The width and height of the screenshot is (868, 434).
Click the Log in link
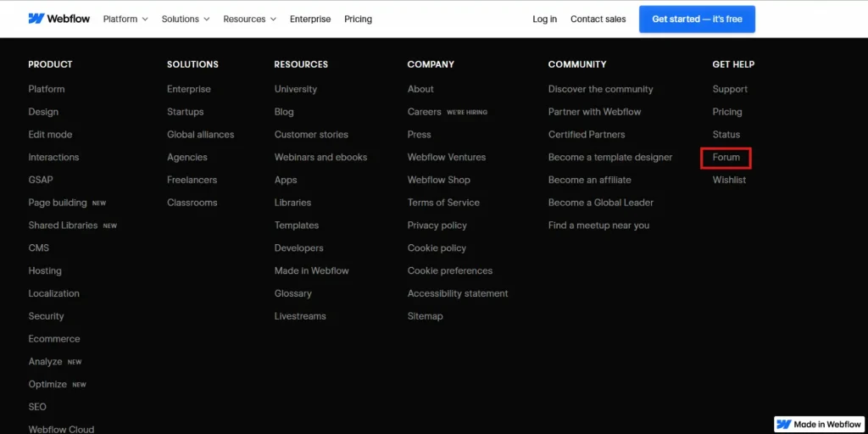[545, 19]
